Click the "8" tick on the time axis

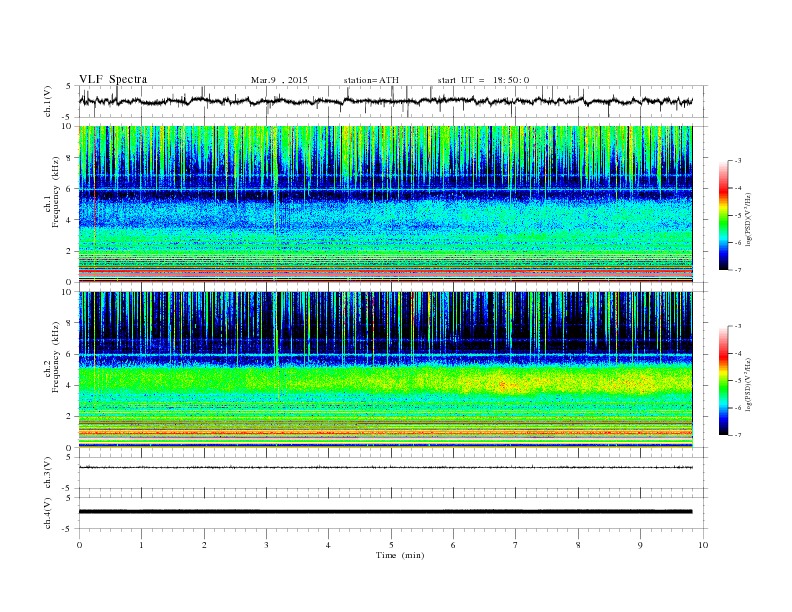click(578, 545)
